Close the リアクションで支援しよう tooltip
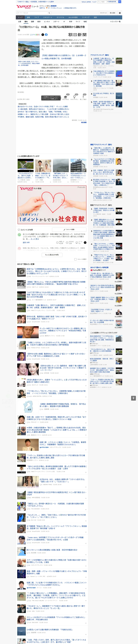Screen dimensions: 138x644 60,97
